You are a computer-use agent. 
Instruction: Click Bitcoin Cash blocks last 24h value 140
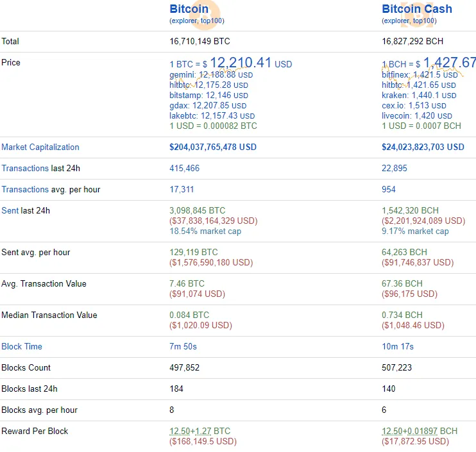point(389,389)
